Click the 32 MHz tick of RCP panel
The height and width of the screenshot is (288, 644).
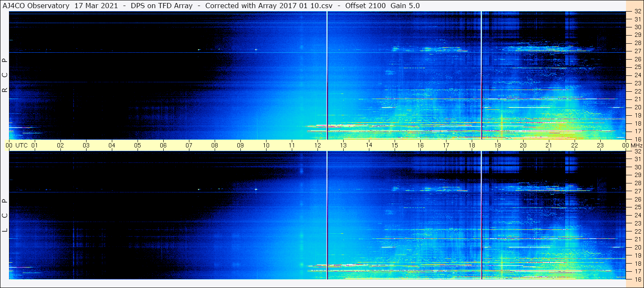click(637, 12)
